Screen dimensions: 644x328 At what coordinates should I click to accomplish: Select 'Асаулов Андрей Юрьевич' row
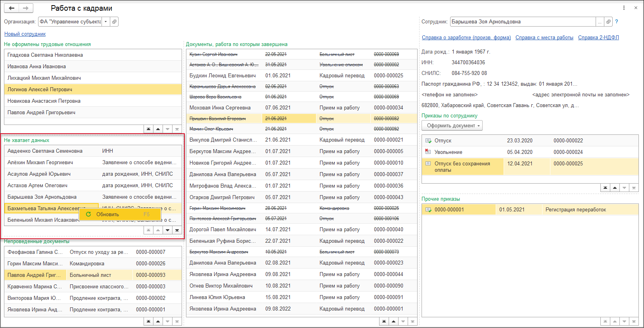(93, 174)
